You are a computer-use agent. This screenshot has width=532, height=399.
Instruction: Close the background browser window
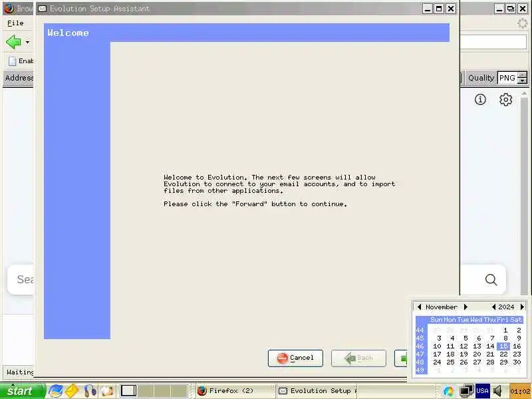(x=522, y=9)
